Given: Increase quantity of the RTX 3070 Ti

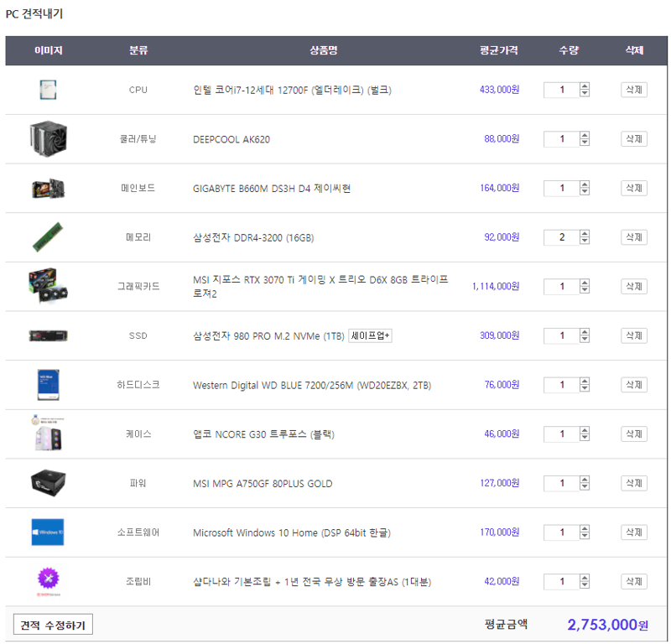Looking at the screenshot, I should click(x=584, y=283).
